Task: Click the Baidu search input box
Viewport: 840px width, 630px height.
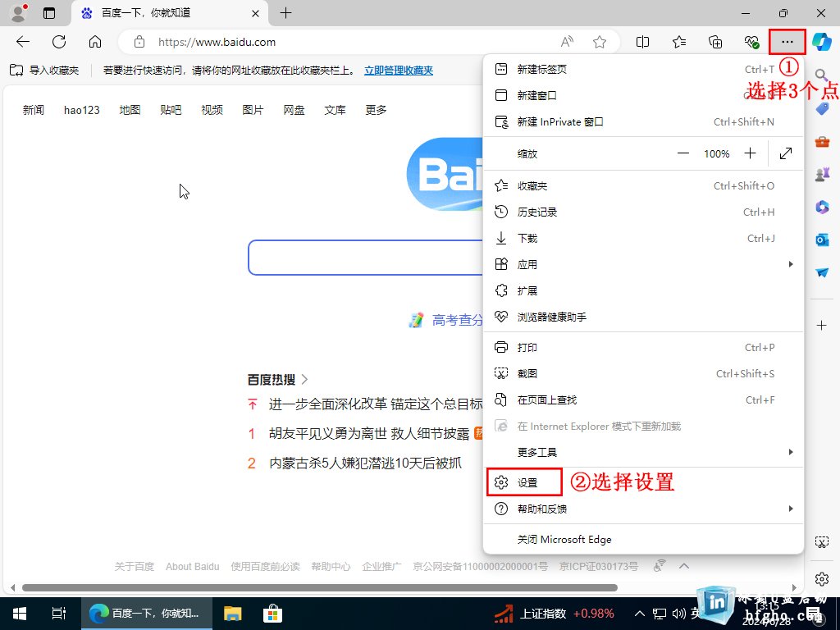Action: (367, 258)
